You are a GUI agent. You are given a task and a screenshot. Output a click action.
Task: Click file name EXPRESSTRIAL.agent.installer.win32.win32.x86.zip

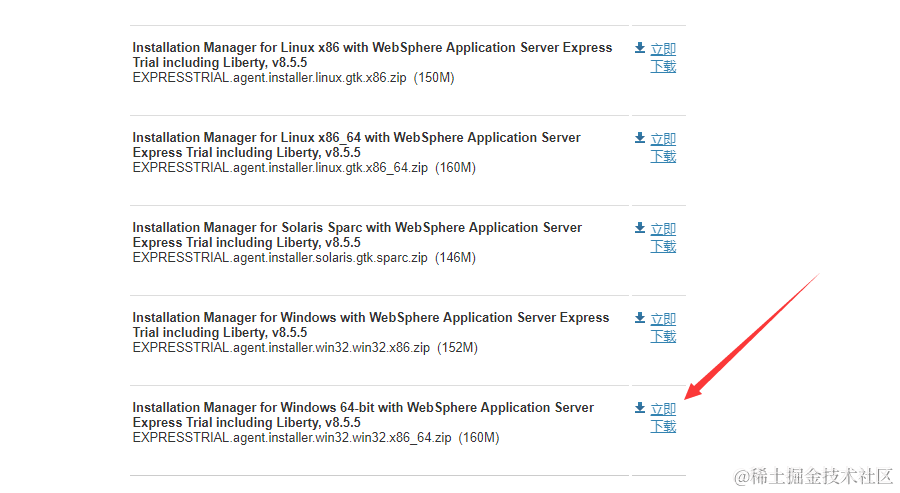pos(281,348)
